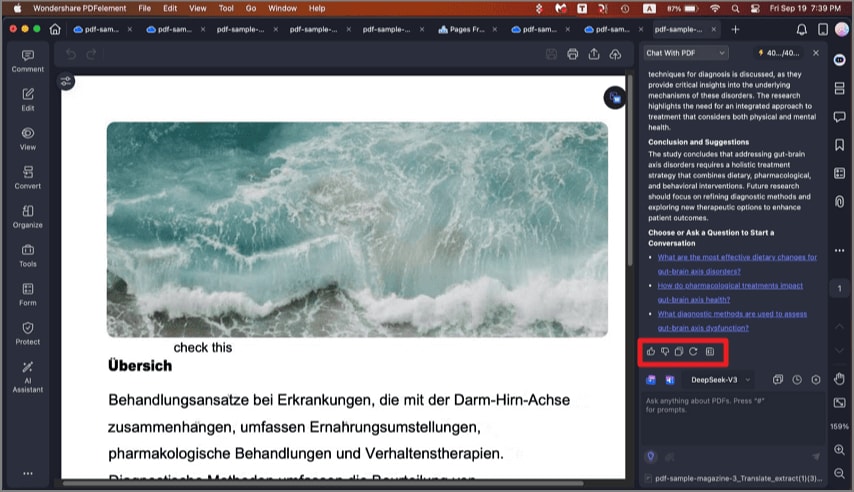Open AI chat settings hexagon icon

pos(816,380)
